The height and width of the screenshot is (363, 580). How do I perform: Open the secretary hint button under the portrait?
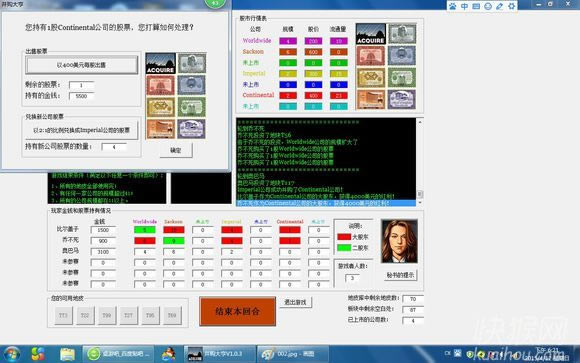click(x=400, y=275)
